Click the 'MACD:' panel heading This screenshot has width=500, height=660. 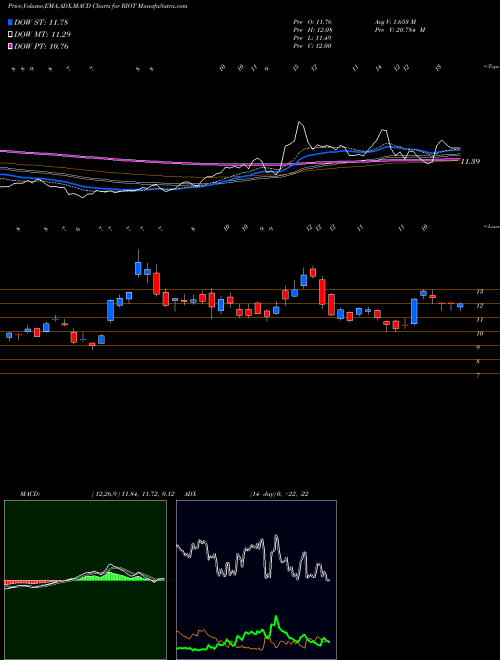pyautogui.click(x=29, y=494)
